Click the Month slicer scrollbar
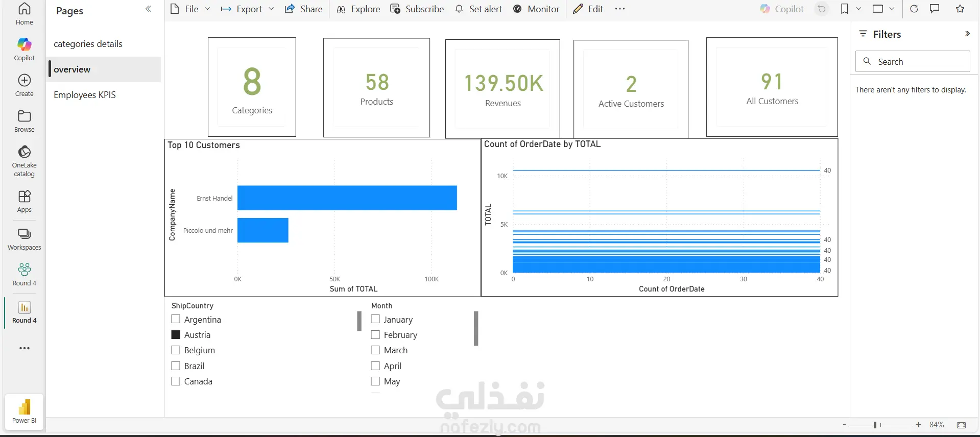 tap(476, 328)
